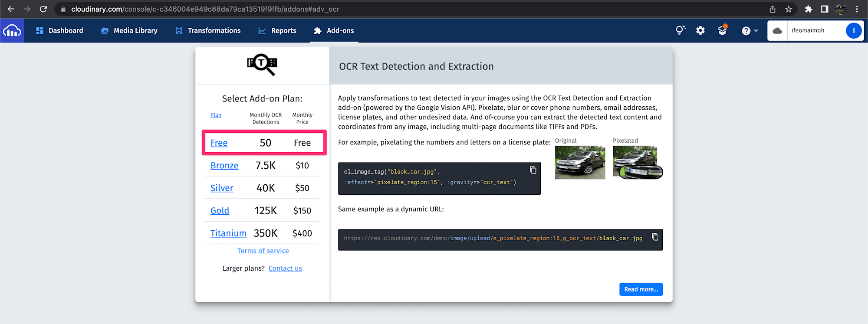The width and height of the screenshot is (868, 324).
Task: Open the browser three-dot menu
Action: tap(857, 9)
